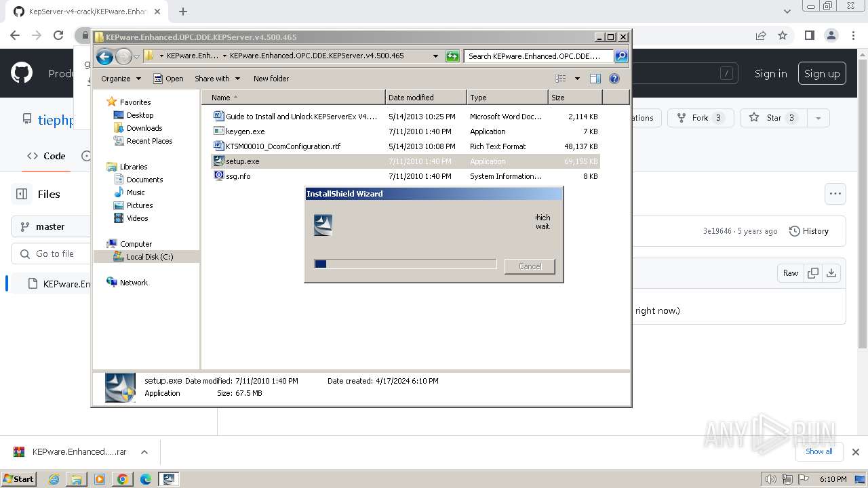The image size is (868, 488).
Task: Open the Share with dropdown menu
Action: point(217,79)
